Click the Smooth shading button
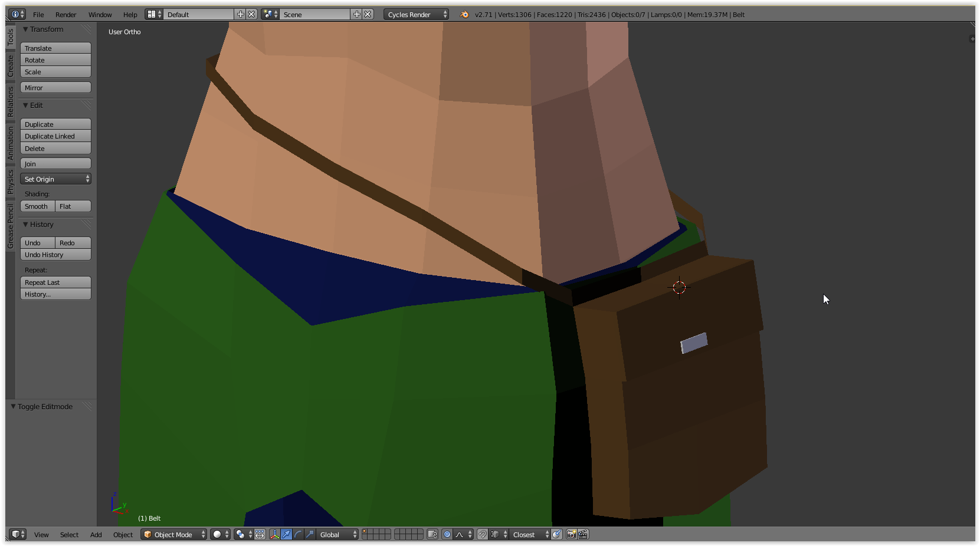This screenshot has height=546, width=980. click(x=37, y=206)
